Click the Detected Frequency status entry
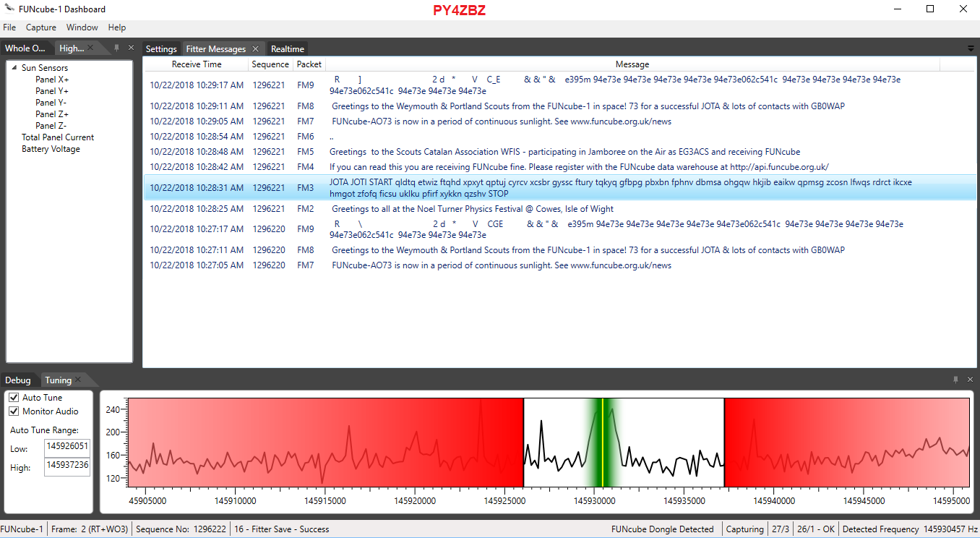 910,529
